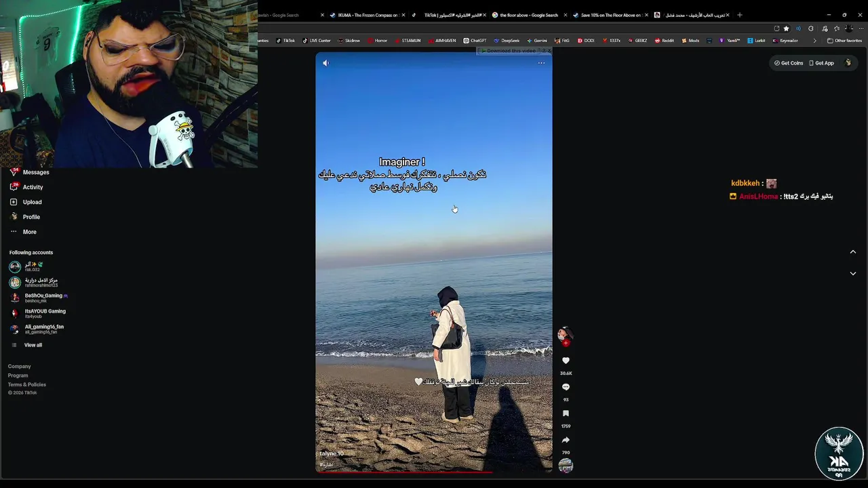The image size is (868, 488).
Task: Open the ChatGPT bookmark
Action: coord(475,41)
